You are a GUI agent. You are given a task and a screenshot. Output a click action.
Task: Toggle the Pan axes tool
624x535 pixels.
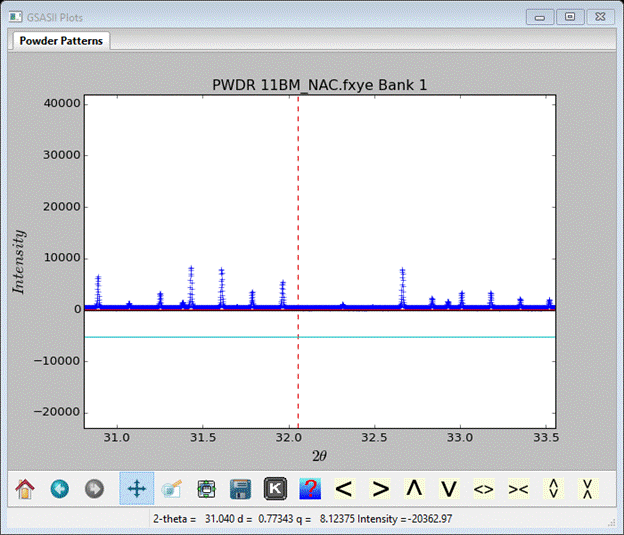136,488
